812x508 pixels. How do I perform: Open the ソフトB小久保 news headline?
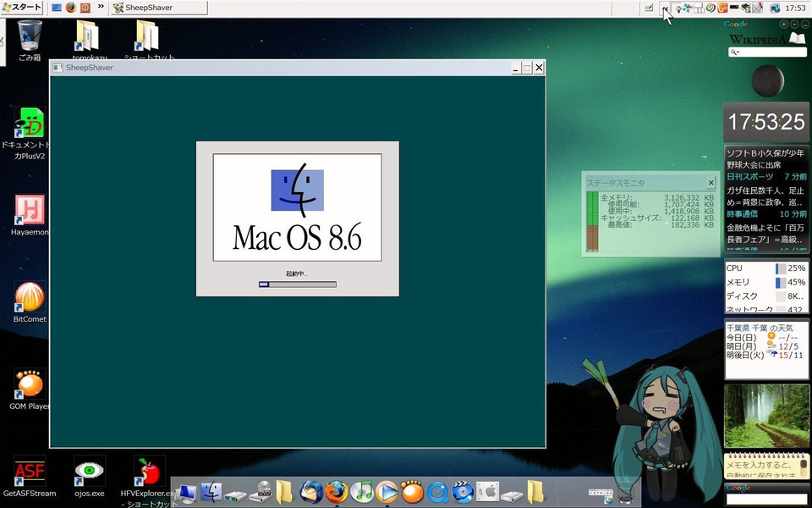point(765,159)
